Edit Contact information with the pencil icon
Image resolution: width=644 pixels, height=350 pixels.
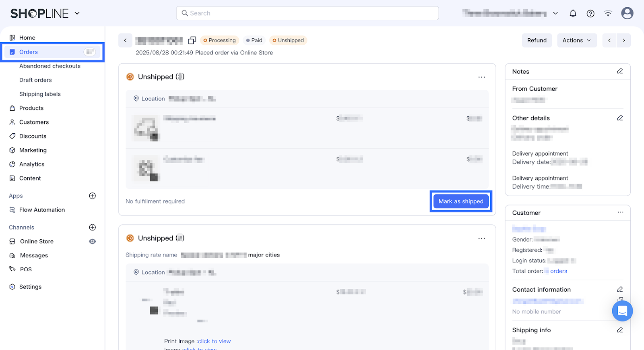coord(620,289)
